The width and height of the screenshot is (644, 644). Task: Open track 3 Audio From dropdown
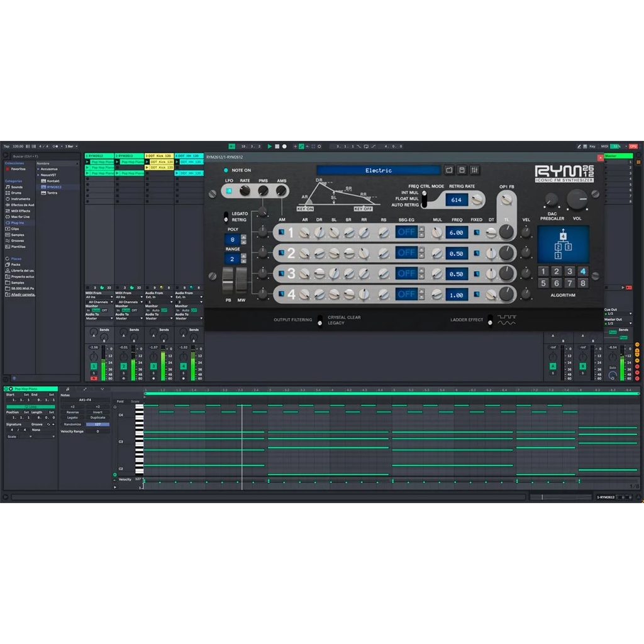point(159,297)
